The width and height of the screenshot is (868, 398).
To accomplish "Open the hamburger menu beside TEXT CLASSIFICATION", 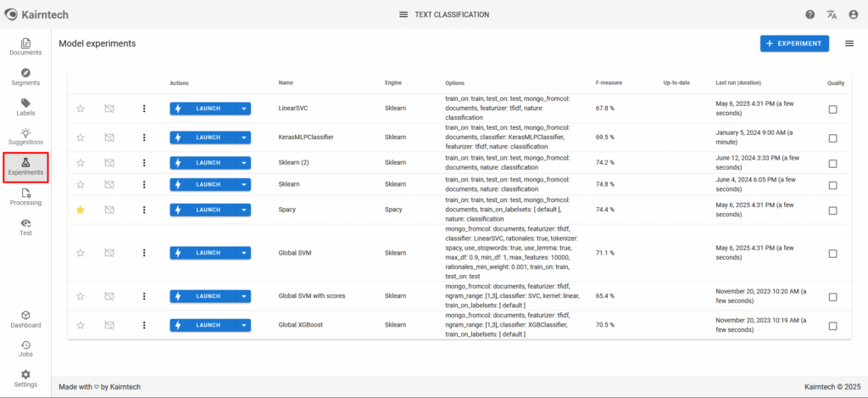I will tap(403, 14).
